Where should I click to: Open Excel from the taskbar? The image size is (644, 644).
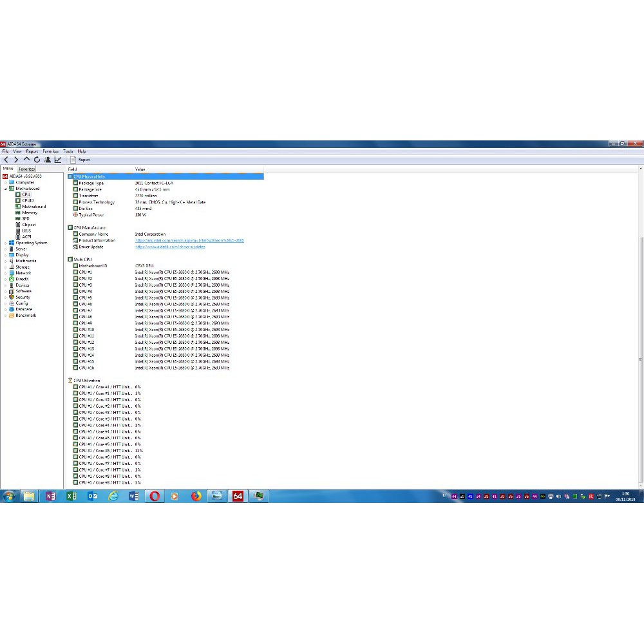71,496
